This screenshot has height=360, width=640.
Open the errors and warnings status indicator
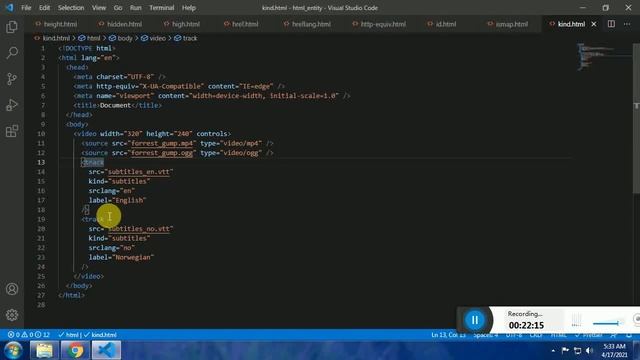pos(29,335)
